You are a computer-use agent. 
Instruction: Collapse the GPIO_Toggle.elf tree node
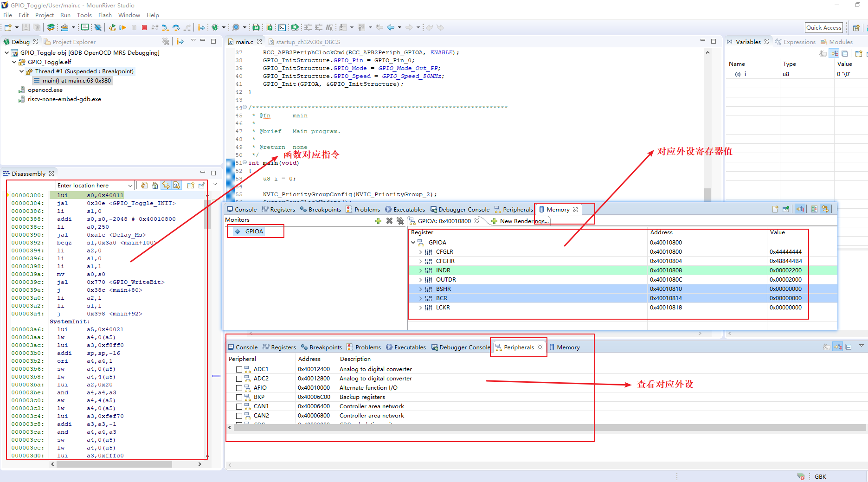pyautogui.click(x=14, y=62)
